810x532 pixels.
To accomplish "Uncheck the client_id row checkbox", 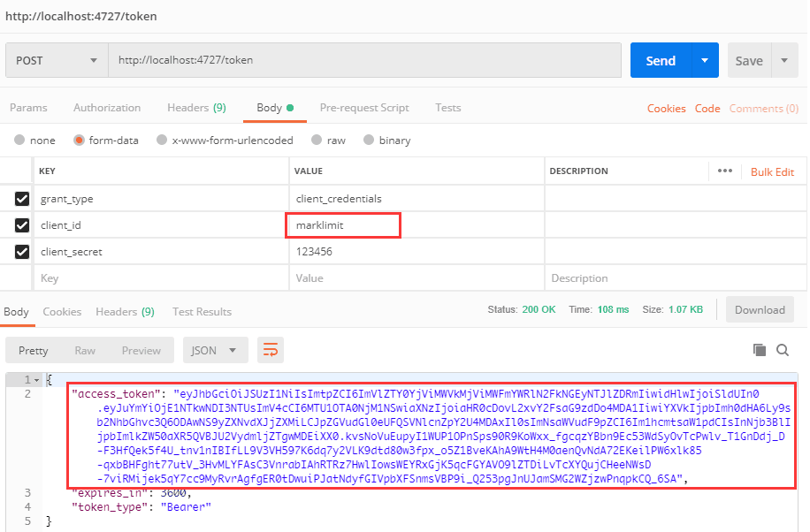I will pyautogui.click(x=22, y=225).
